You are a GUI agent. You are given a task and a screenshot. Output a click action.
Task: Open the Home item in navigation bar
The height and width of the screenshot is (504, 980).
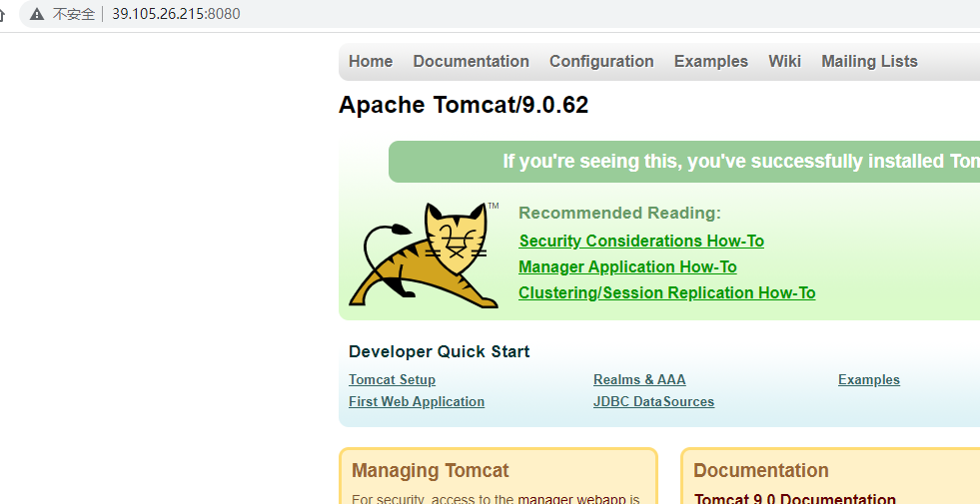(x=371, y=61)
